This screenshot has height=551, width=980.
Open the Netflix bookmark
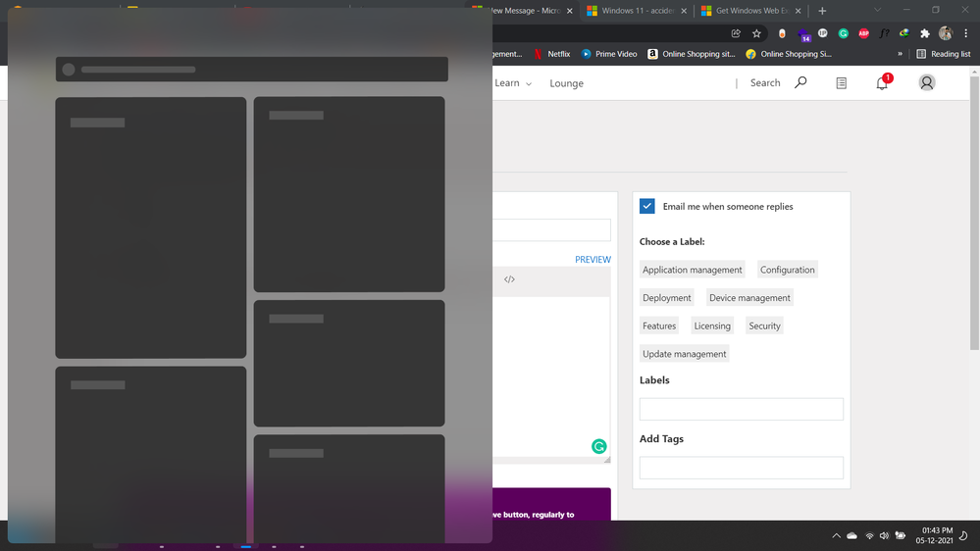pyautogui.click(x=552, y=54)
